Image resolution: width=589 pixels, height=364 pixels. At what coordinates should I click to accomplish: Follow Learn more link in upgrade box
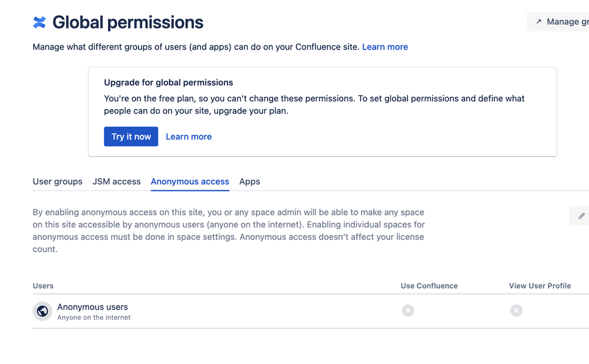coord(189,137)
